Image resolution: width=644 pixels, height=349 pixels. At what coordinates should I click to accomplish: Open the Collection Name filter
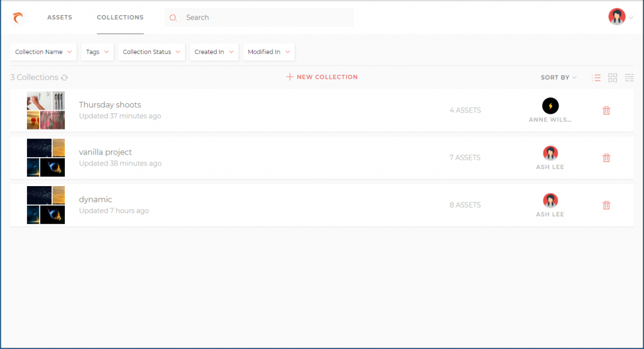(x=43, y=52)
